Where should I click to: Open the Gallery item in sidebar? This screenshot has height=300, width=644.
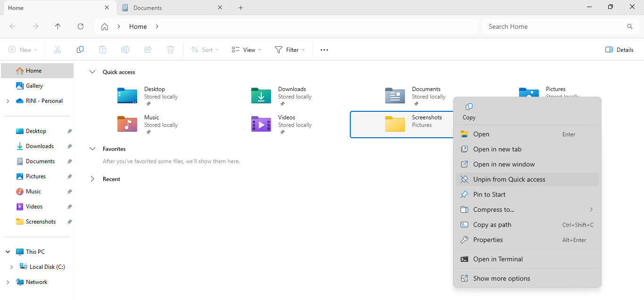pos(34,86)
